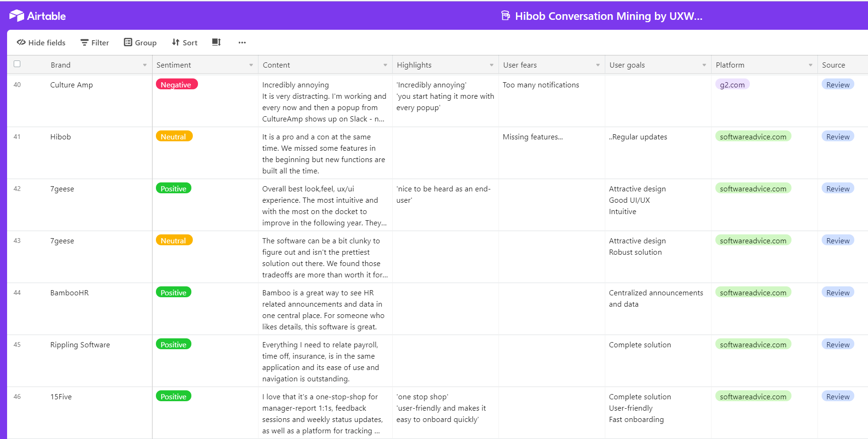This screenshot has height=439, width=868.
Task: Toggle the select-all checkbox in the header
Action: coord(17,64)
